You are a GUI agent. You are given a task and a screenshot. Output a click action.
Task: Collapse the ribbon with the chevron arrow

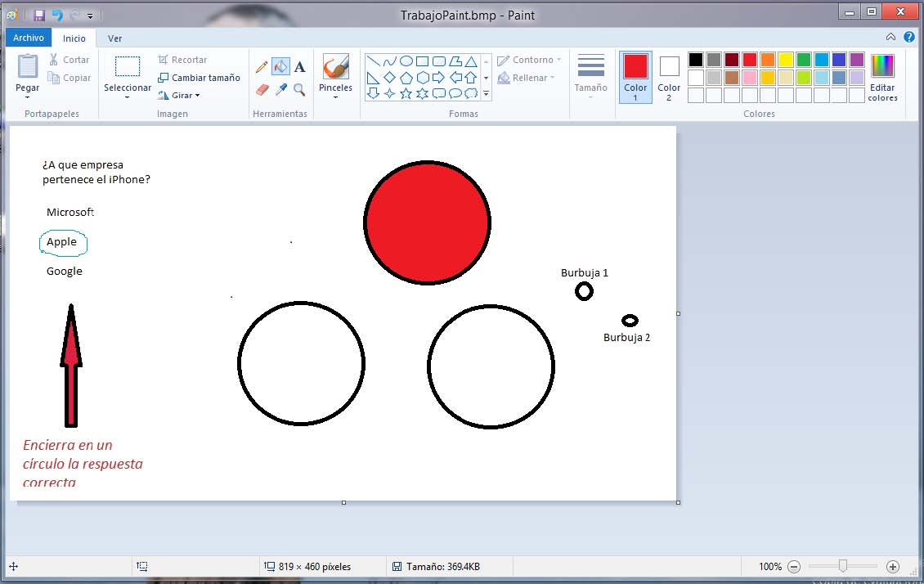click(891, 38)
